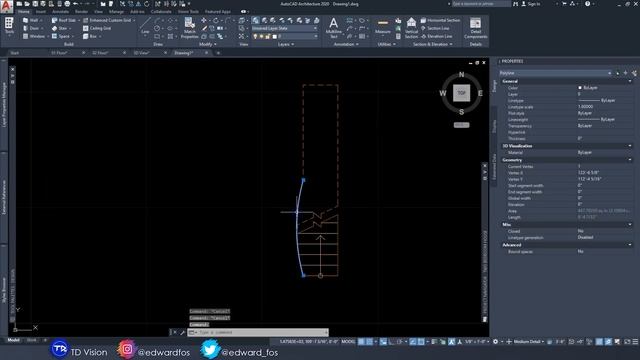Add a new drawing tab with plus
Screen dimensions: 640x360
point(218,53)
